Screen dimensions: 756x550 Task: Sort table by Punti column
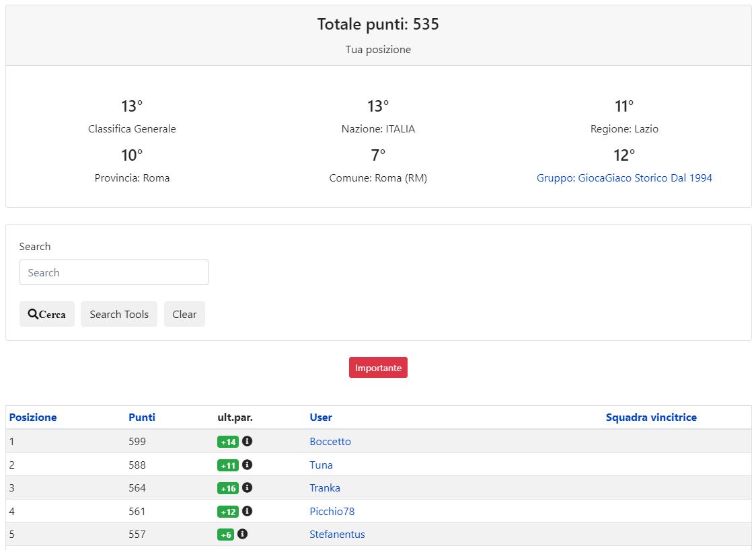click(x=142, y=417)
